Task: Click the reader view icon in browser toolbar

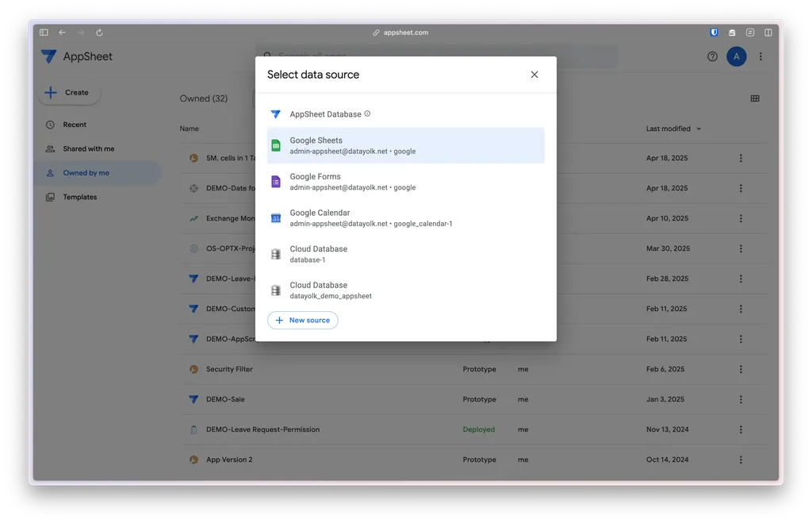Action: (750, 32)
